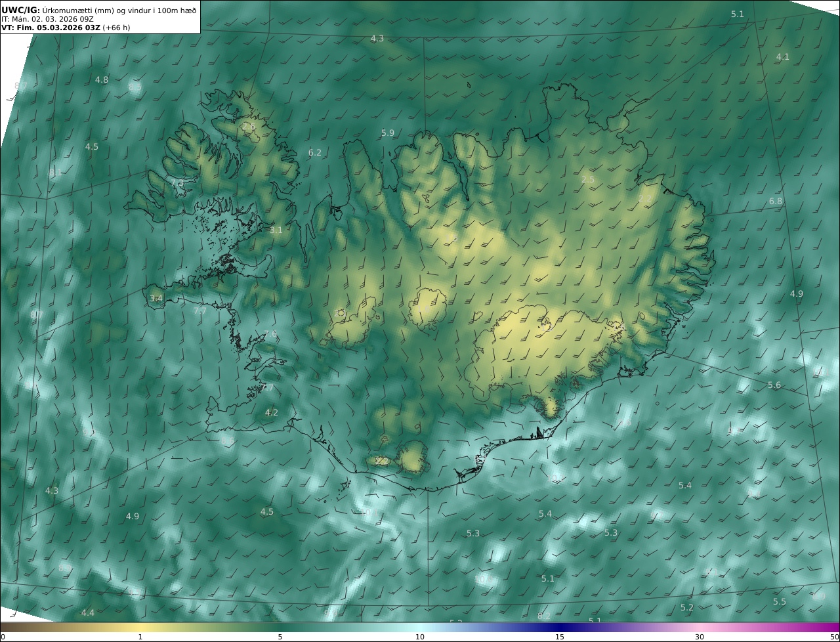Click the 8.2 value on the map

tap(544, 616)
